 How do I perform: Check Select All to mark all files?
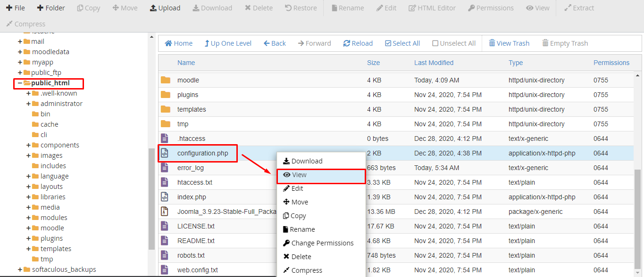pos(402,43)
